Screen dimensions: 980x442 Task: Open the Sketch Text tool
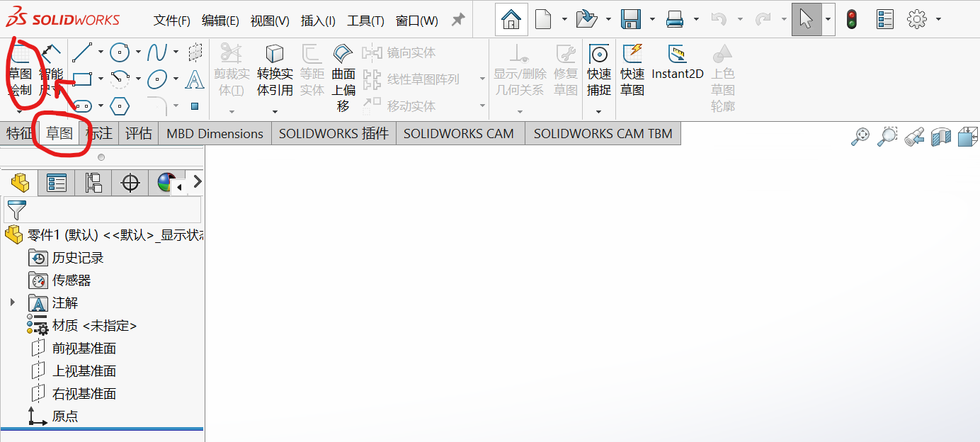[x=194, y=79]
